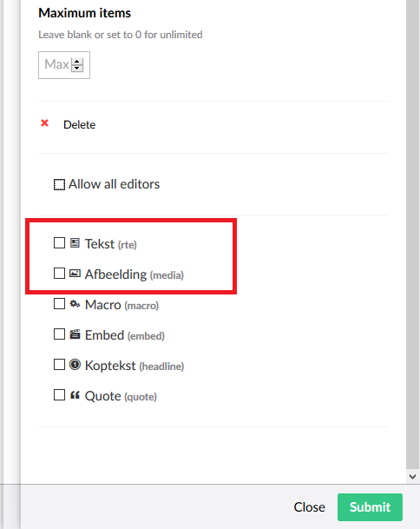The image size is (420, 529).
Task: Submit the editor settings
Action: pos(370,507)
